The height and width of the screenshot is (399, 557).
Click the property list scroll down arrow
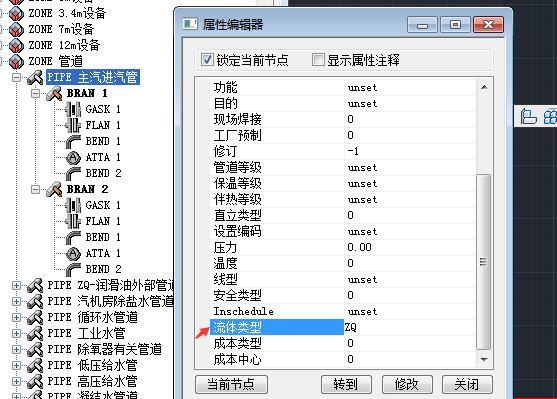coord(484,360)
